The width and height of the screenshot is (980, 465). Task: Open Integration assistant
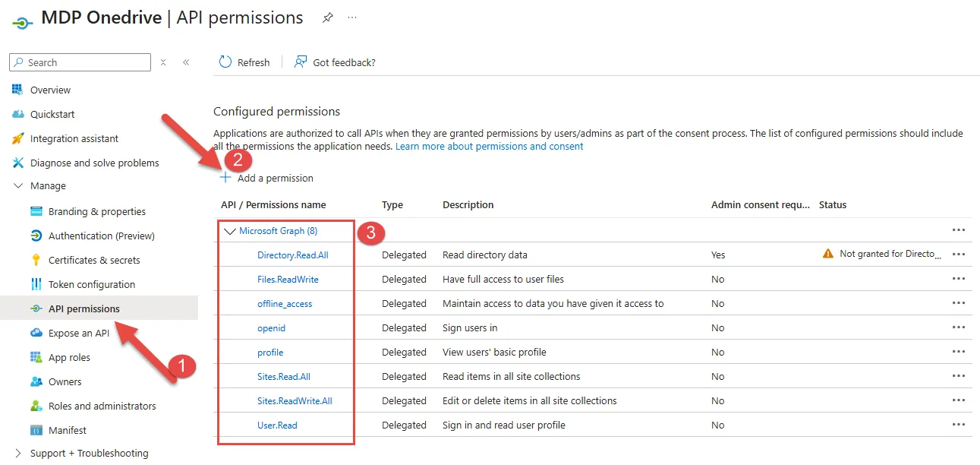click(x=74, y=138)
